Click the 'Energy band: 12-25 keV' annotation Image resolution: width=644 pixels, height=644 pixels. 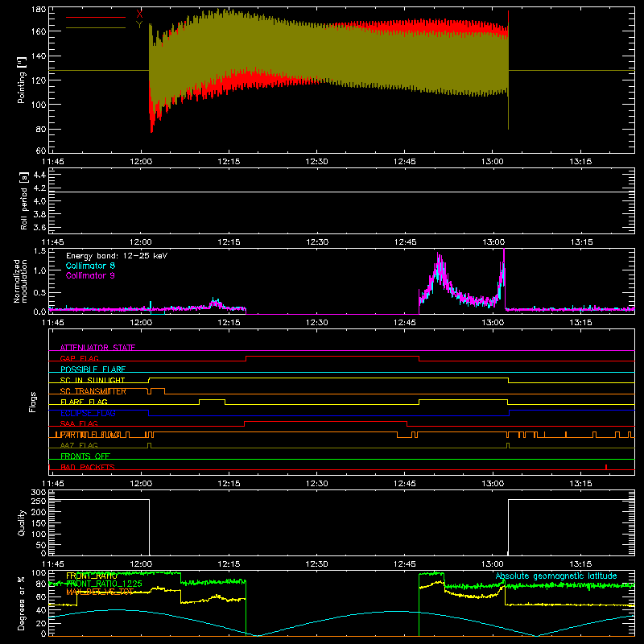tap(117, 256)
